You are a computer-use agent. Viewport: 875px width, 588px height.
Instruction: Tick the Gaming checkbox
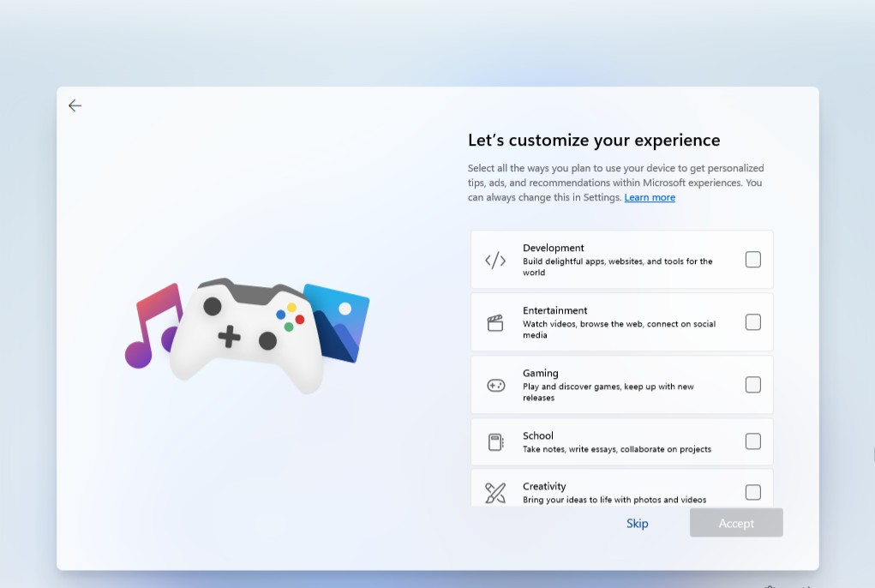tap(752, 385)
